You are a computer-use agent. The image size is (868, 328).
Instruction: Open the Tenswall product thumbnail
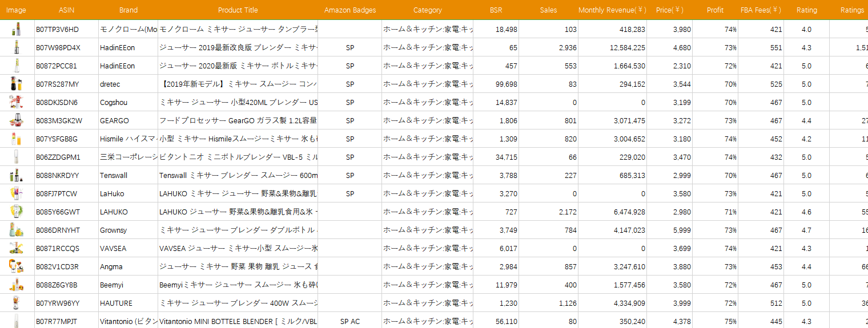click(x=15, y=175)
